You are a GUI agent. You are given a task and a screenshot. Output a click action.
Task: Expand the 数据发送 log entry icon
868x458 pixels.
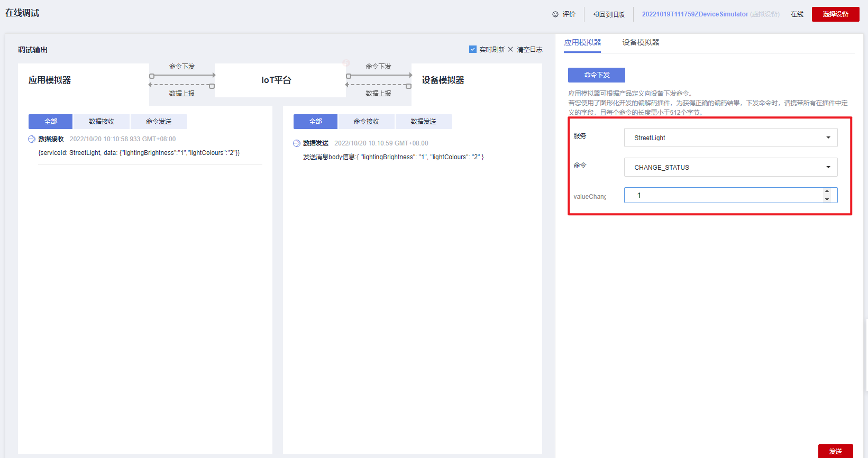[x=297, y=143]
